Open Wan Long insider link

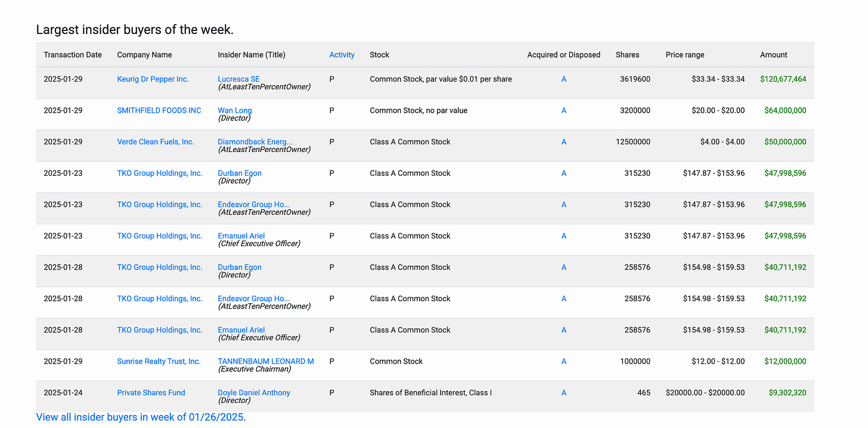pos(235,110)
